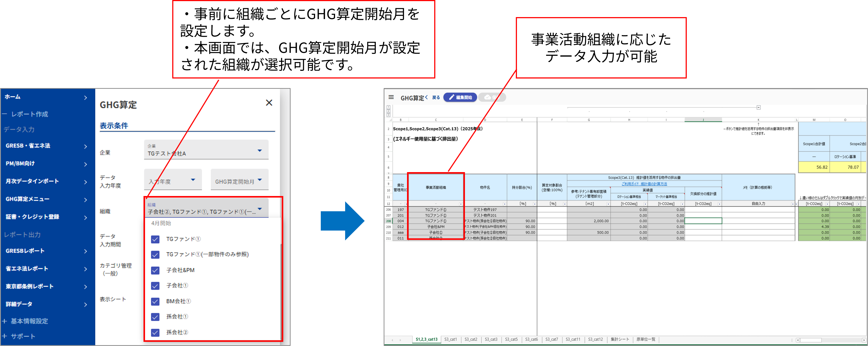868x346 pixels.
Task: Click outline level 1 button
Action: [x=389, y=107]
